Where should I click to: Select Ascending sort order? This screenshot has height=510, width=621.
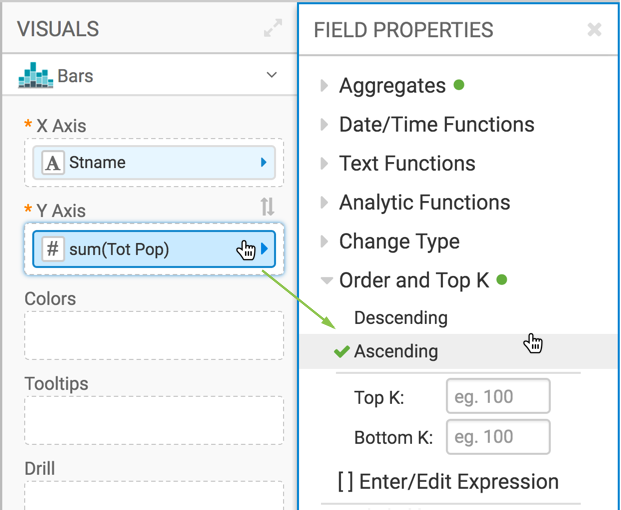(396, 352)
